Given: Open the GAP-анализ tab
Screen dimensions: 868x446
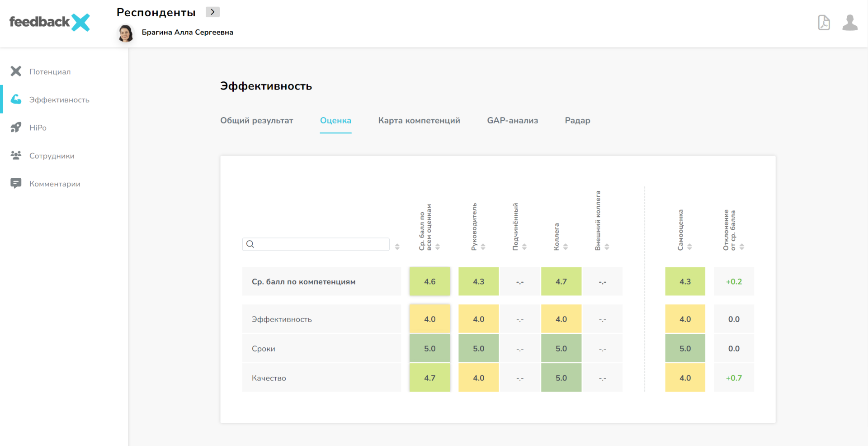Looking at the screenshot, I should (x=512, y=120).
